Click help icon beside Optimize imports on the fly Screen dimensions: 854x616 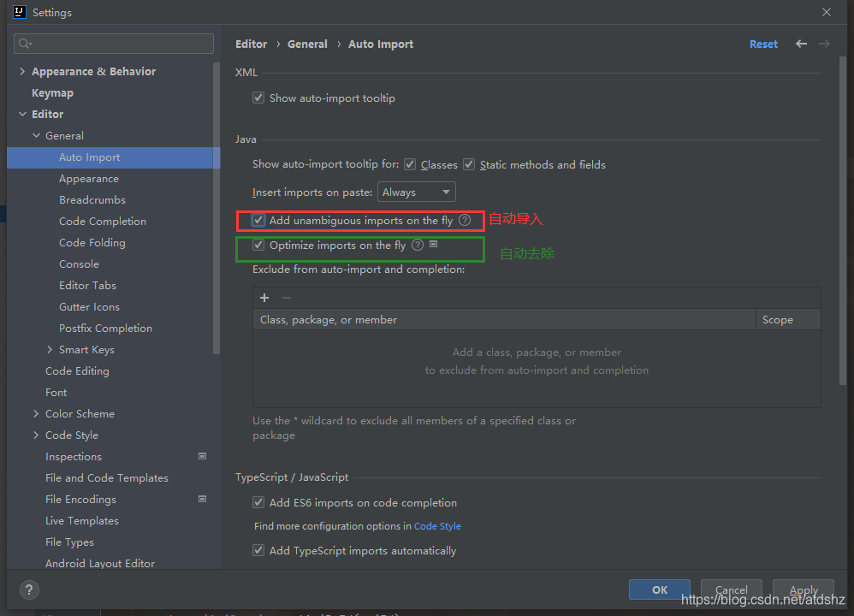pyautogui.click(x=418, y=245)
